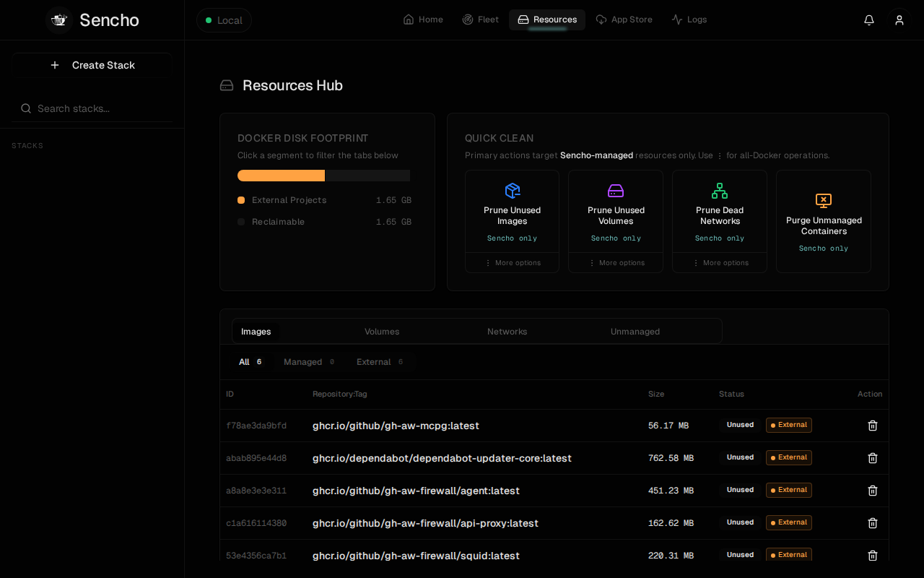The height and width of the screenshot is (578, 924).
Task: Open the Logs tab
Action: (x=689, y=20)
